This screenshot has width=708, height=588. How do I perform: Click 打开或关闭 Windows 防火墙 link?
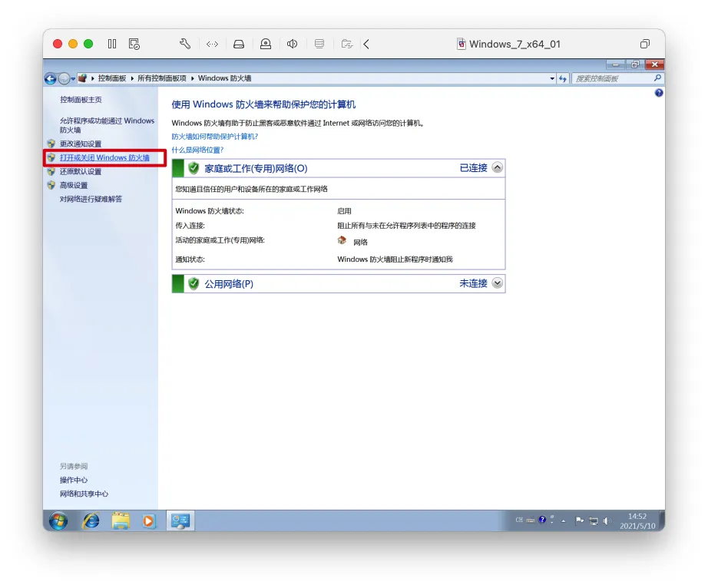pyautogui.click(x=104, y=157)
